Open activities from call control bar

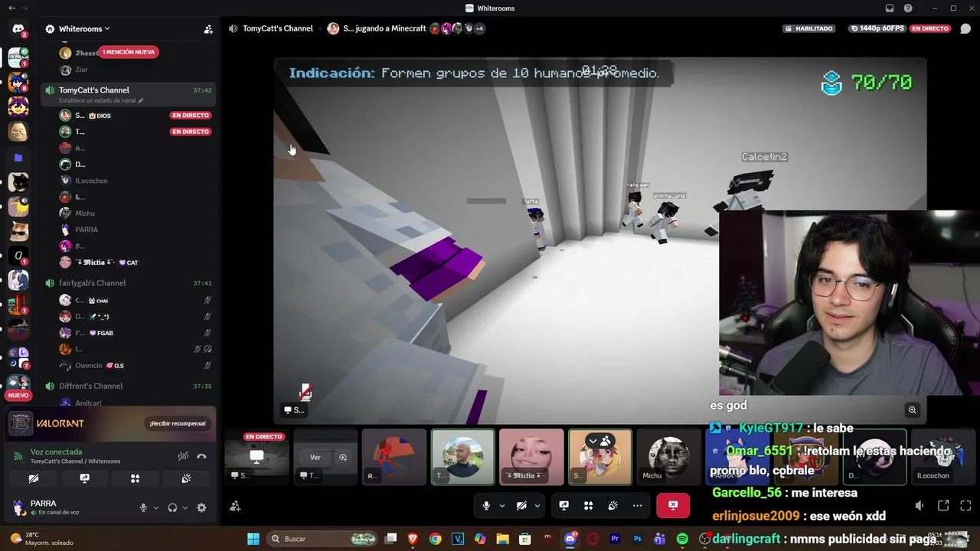[x=588, y=505]
